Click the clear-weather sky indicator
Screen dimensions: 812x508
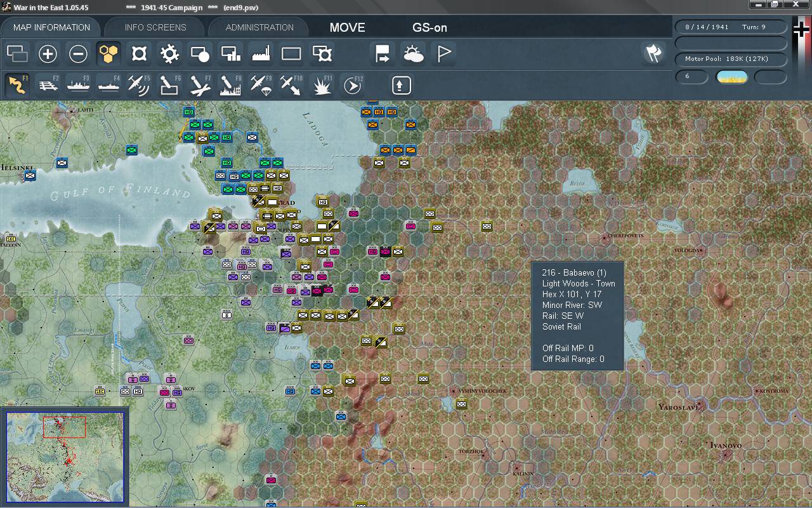tap(731, 77)
